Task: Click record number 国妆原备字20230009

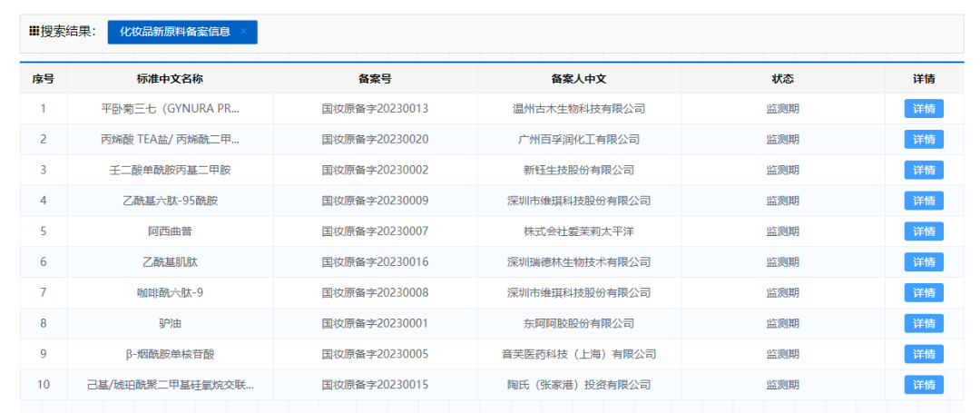Action: 375,201
